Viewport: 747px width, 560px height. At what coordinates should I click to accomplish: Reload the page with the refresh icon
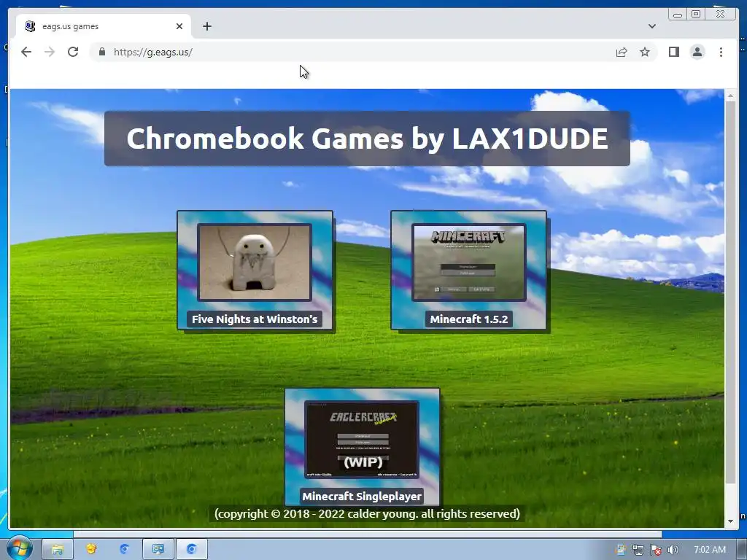[x=73, y=52]
